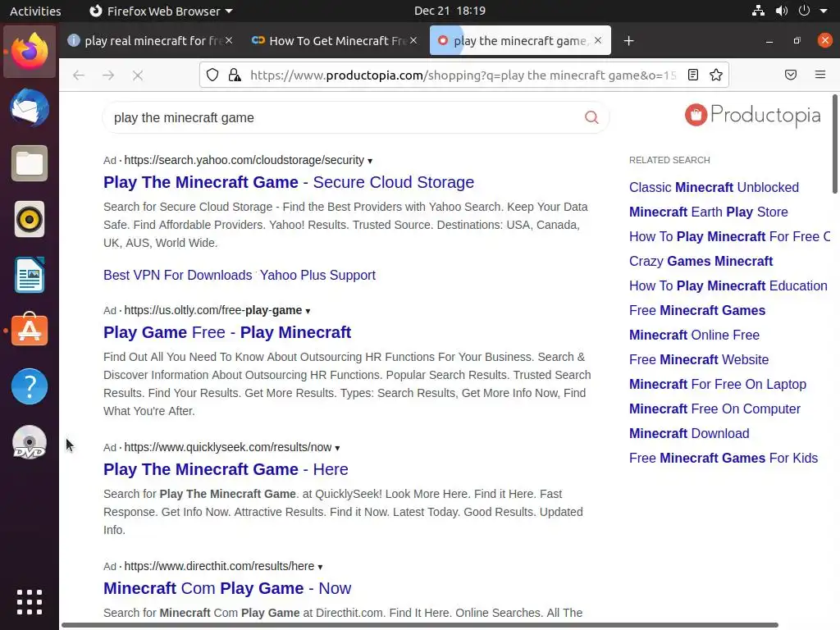Screen dimensions: 840x630
Task: Expand the quicklyseek.com ad dropdown arrow
Action: (x=337, y=448)
